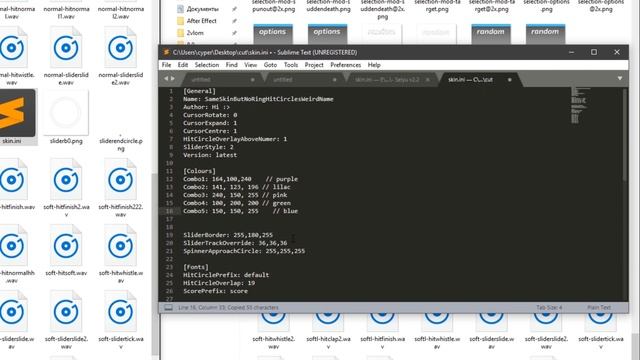Click the [Colours] section header
Image resolution: width=640 pixels, height=360 pixels.
(199, 171)
